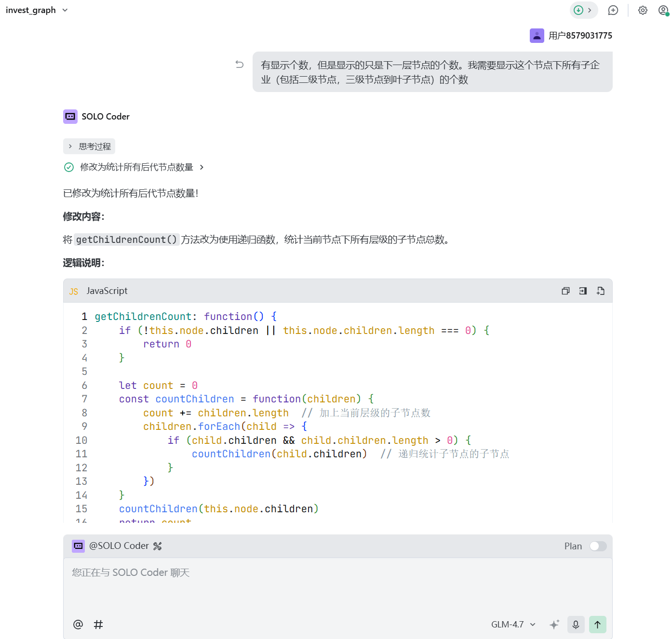The width and height of the screenshot is (672, 639).
Task: Click the undo/revert arrow beside user message
Action: click(x=240, y=65)
